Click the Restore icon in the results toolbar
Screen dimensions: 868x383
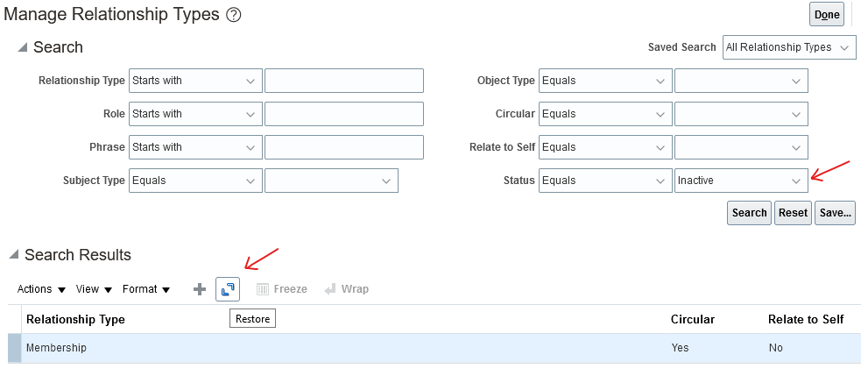coord(228,289)
